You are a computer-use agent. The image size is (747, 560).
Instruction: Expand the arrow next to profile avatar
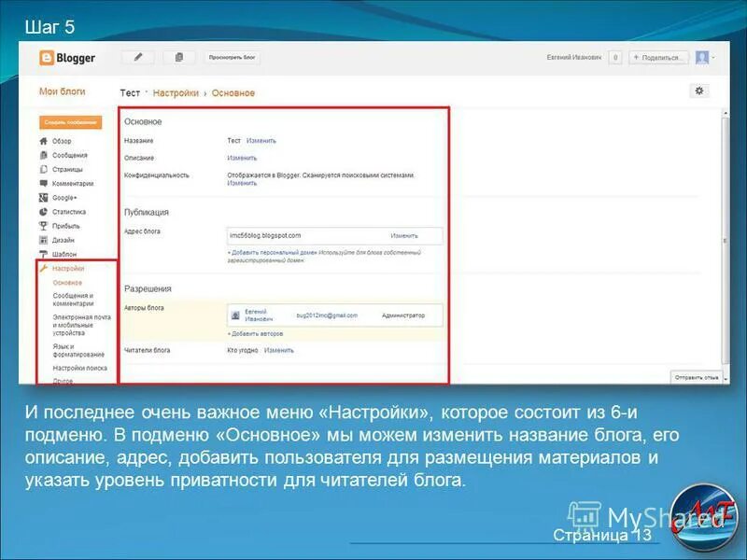(713, 58)
